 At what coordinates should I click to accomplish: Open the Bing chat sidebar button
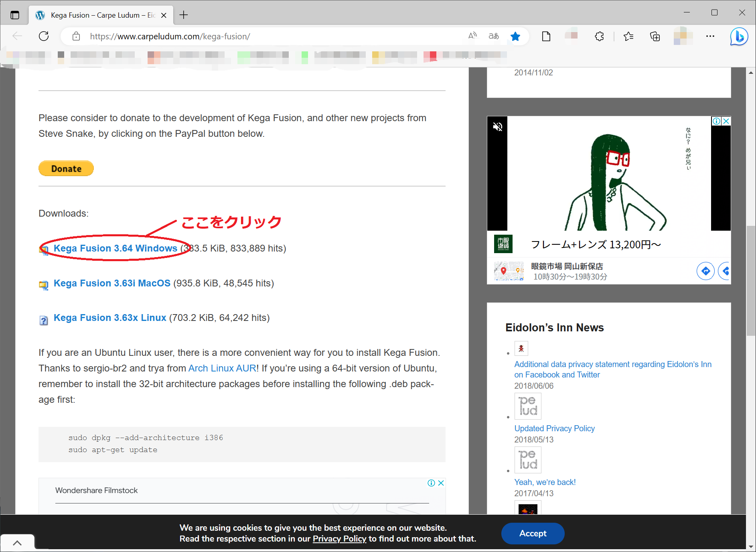pyautogui.click(x=739, y=37)
